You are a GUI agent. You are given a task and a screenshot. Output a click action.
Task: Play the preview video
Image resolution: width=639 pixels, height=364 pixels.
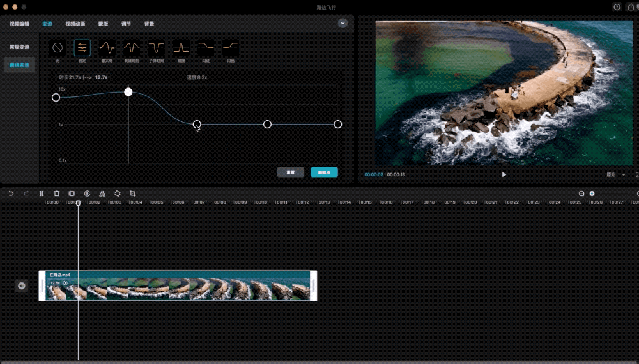pos(504,174)
